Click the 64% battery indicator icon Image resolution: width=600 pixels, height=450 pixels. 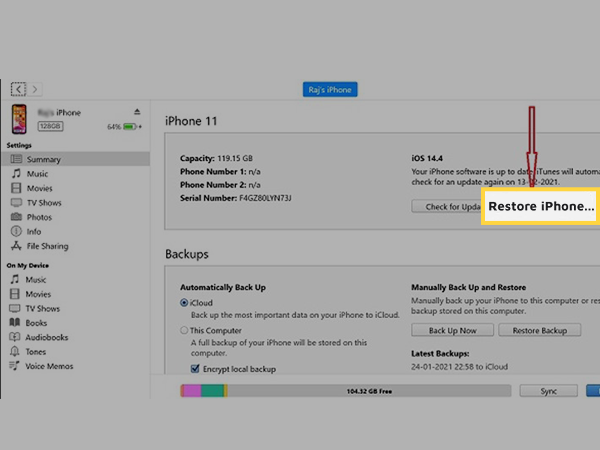[x=130, y=126]
